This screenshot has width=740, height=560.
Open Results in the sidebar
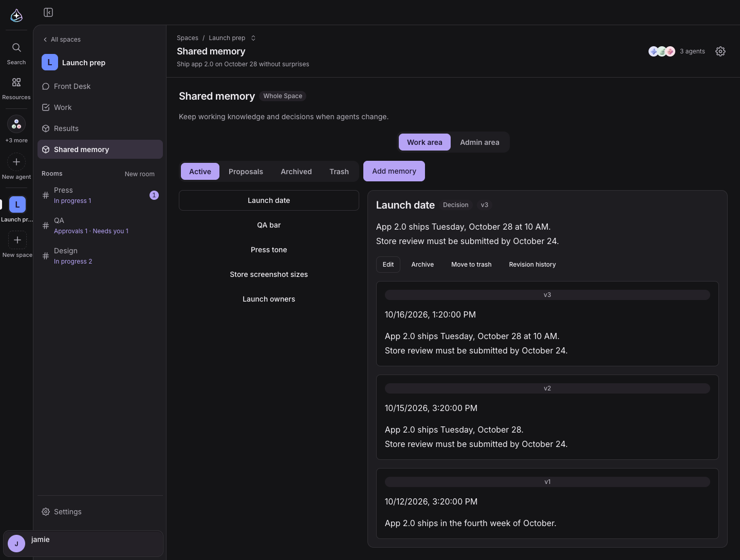pos(100,128)
